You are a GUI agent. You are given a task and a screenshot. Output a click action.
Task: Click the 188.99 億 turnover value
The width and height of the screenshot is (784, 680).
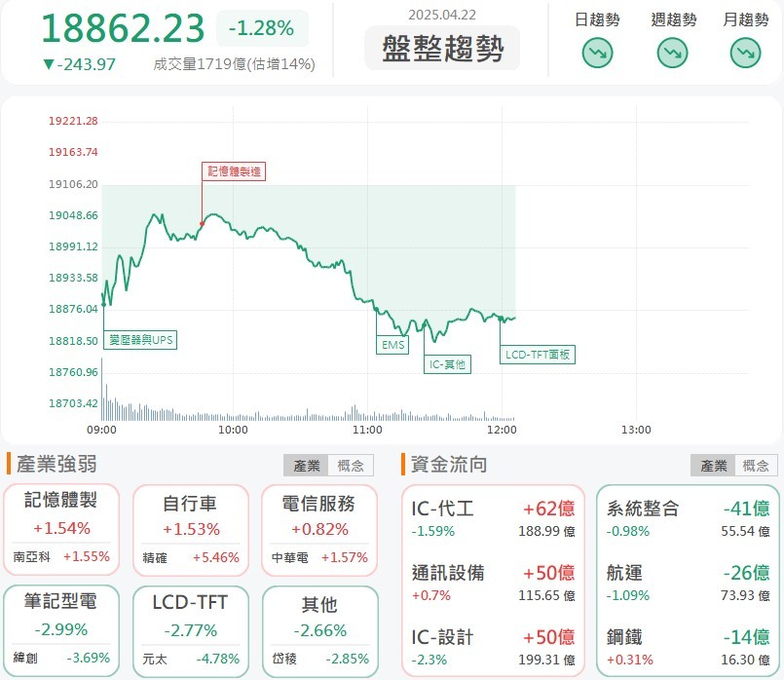click(x=546, y=532)
